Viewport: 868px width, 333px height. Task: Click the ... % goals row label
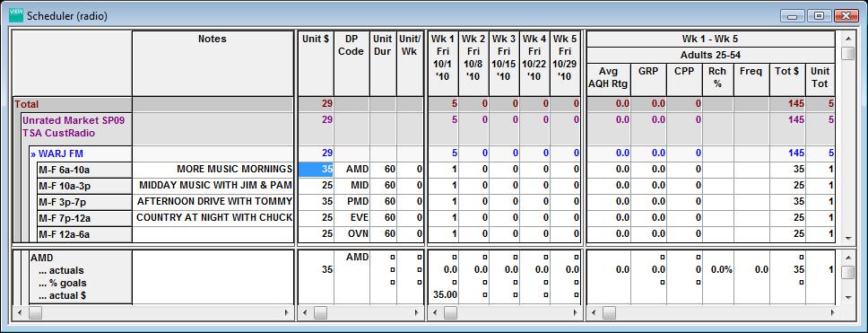pyautogui.click(x=63, y=283)
